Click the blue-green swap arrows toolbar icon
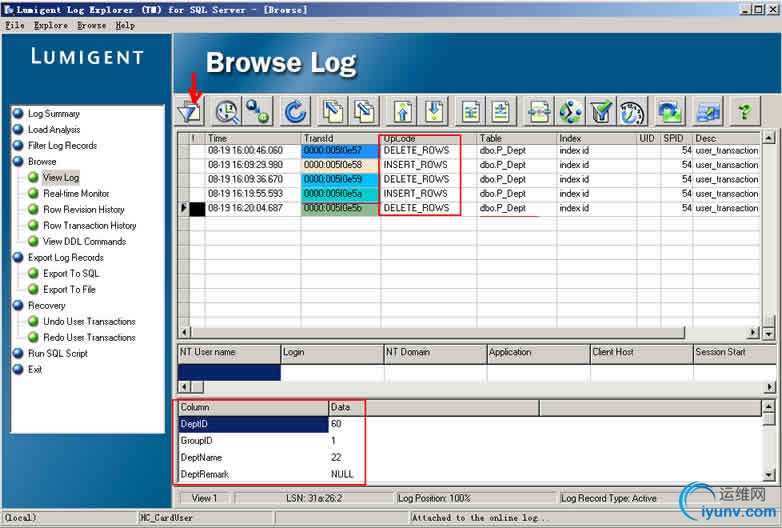782x528 pixels. [669, 112]
